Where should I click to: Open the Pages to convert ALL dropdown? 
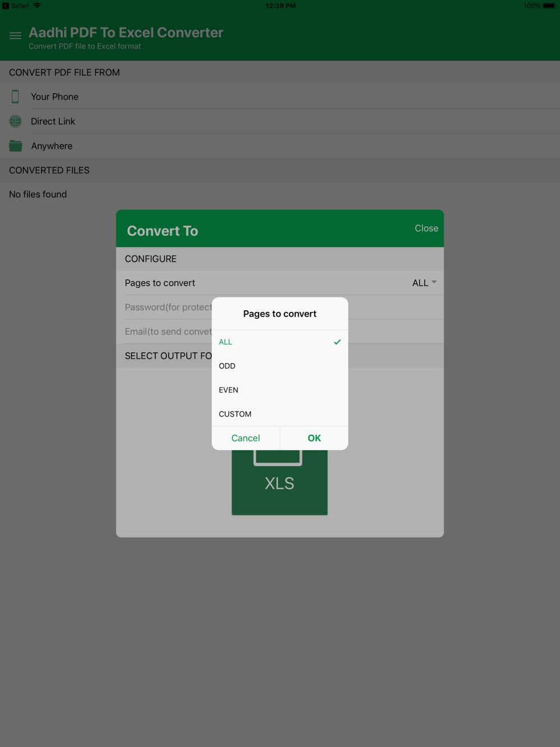pos(424,283)
